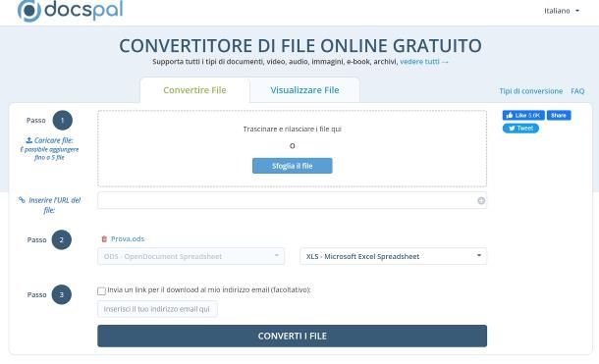Click the Facebook Like button
599x364 pixels.
523,115
